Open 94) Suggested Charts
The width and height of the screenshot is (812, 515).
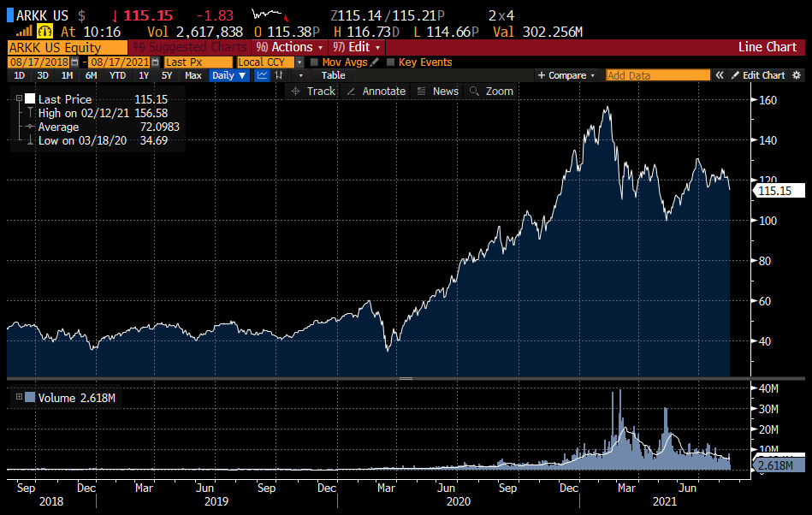(190, 47)
